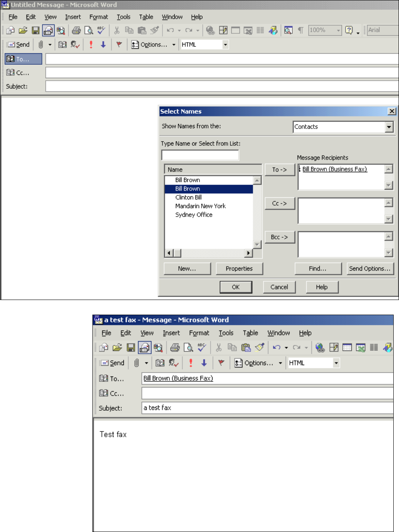This screenshot has height=532, width=399.
Task: Click OK in Select Names dialog
Action: pos(236,287)
